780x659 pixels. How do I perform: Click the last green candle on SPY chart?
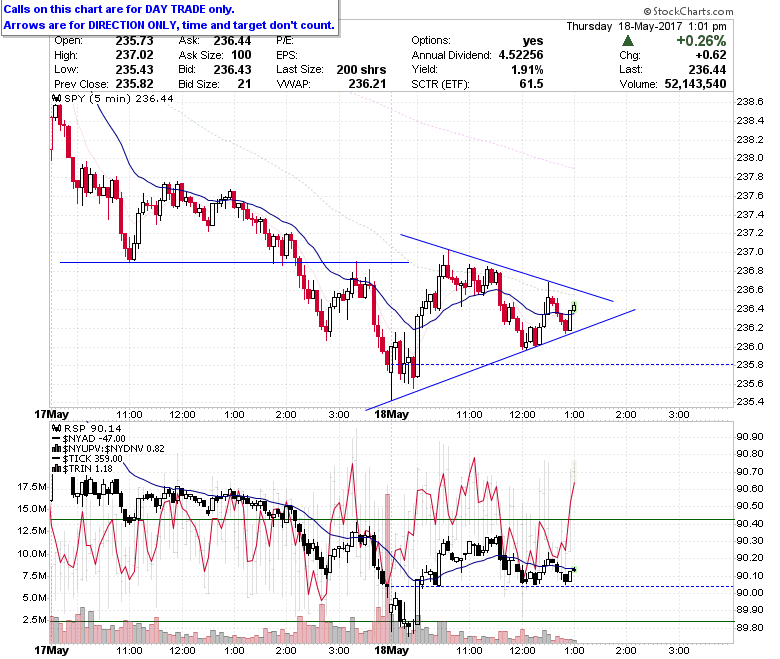574,307
